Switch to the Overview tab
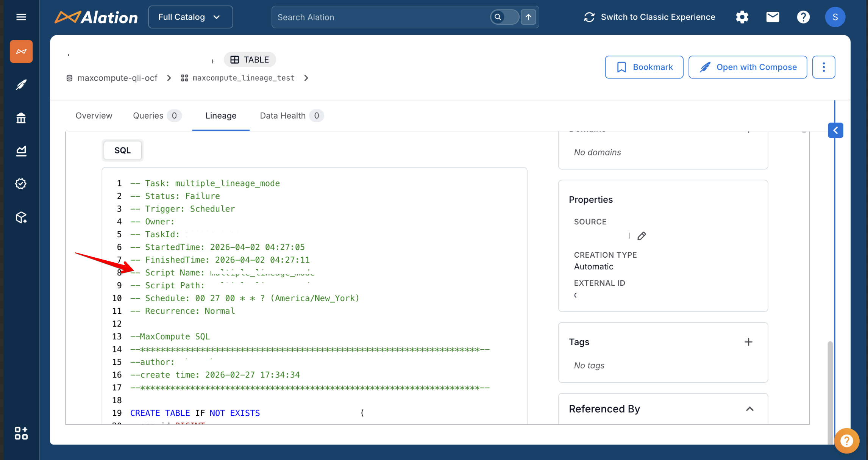This screenshot has height=460, width=868. tap(94, 116)
